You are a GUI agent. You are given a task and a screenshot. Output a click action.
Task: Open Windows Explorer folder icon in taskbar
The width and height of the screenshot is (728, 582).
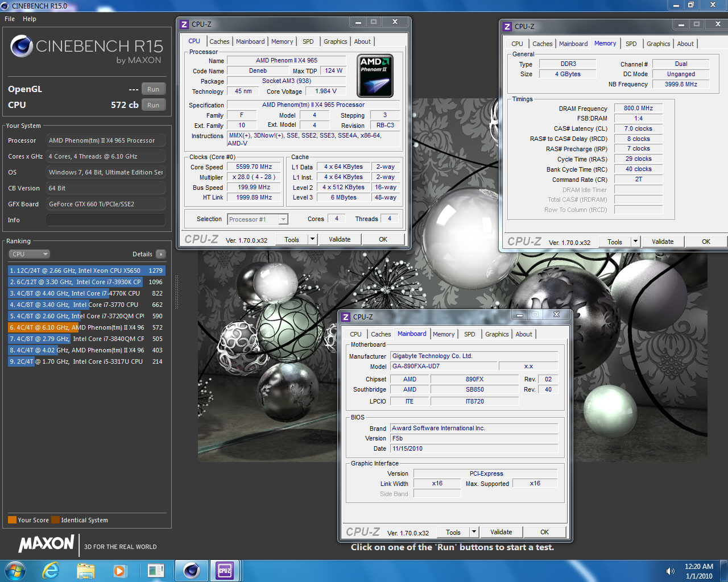tap(85, 571)
